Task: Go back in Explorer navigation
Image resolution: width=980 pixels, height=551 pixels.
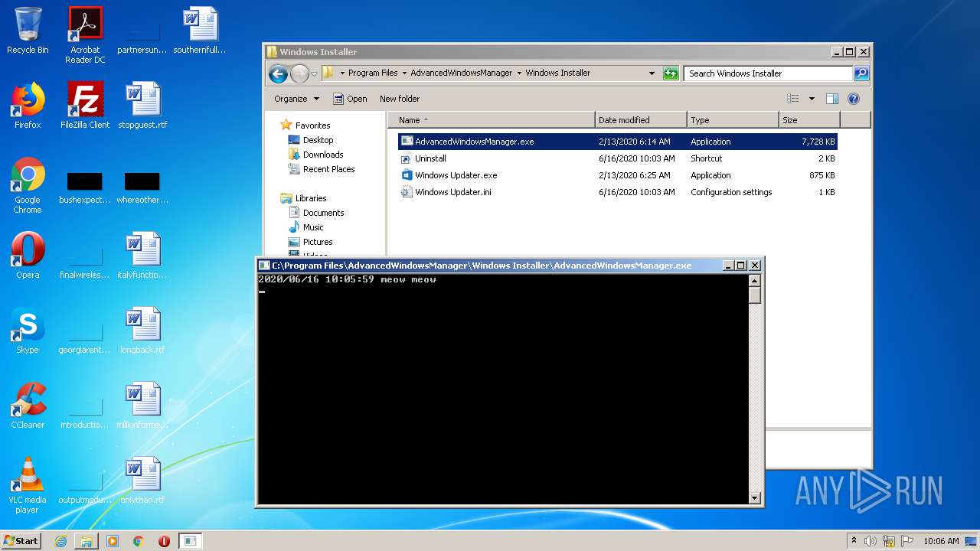Action: coord(278,73)
